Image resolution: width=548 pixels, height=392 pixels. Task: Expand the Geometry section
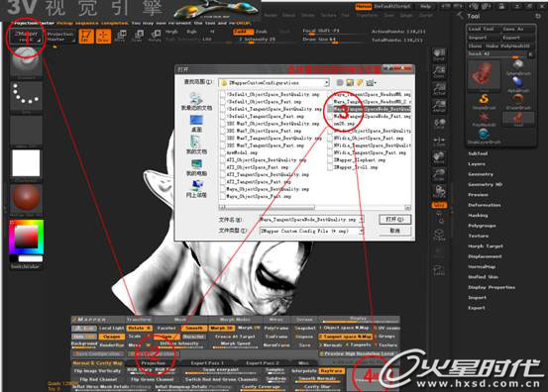(x=481, y=174)
